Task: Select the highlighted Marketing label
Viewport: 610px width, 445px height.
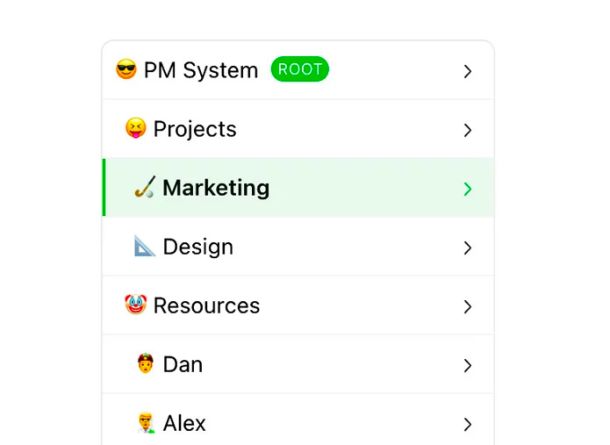Action: [216, 188]
